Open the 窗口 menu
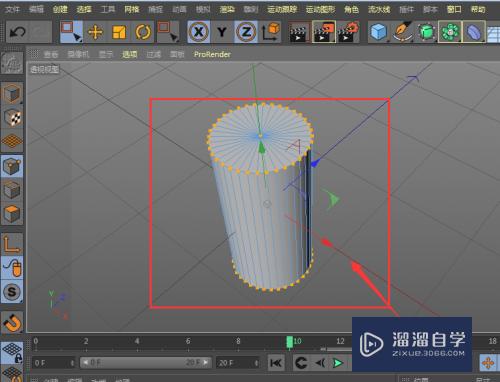This screenshot has width=500, height=382. 454,9
